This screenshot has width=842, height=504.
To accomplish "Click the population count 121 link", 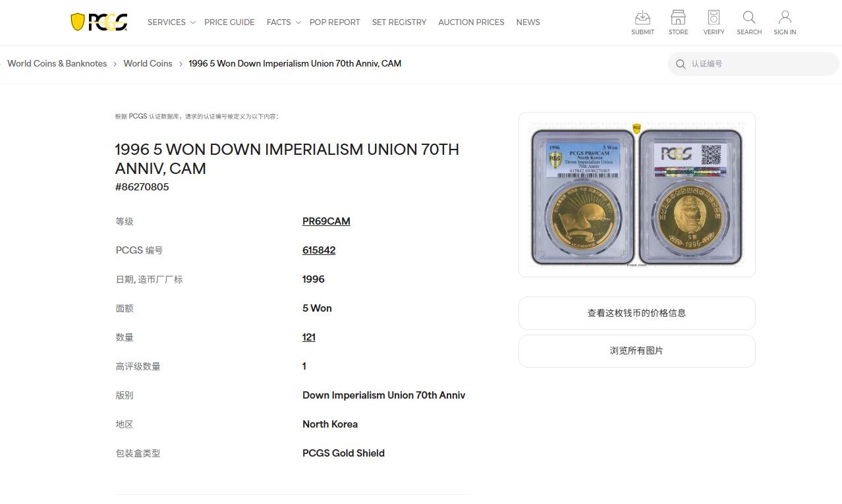I will [x=309, y=337].
